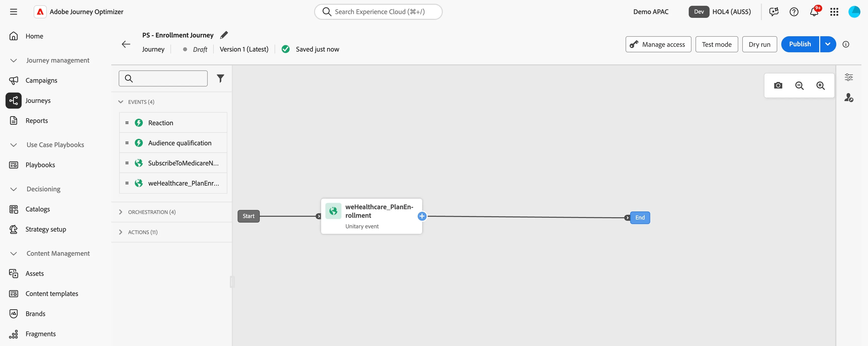
Task: Collapse the EVENTS (4) section
Action: pos(121,102)
